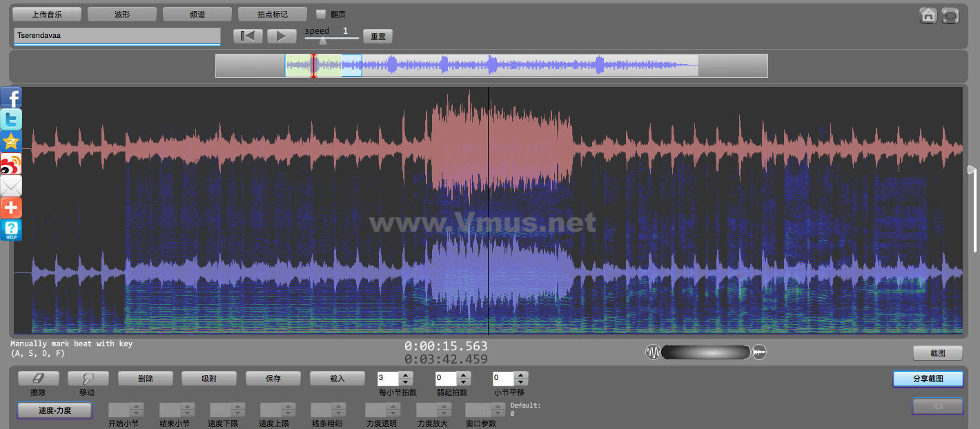This screenshot has width=980, height=429.
Task: Switch to the 频谱 spectrum view
Action: coord(197,14)
